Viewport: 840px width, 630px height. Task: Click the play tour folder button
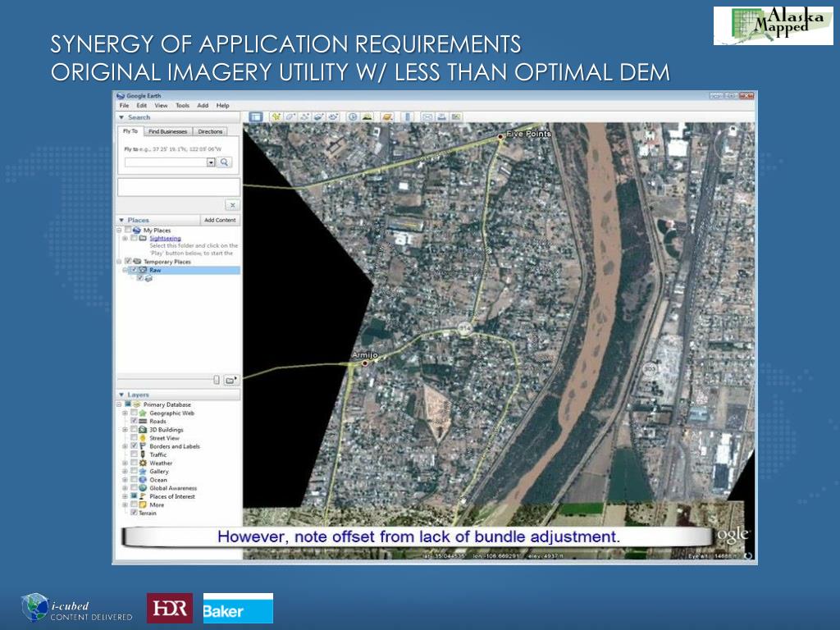(231, 380)
